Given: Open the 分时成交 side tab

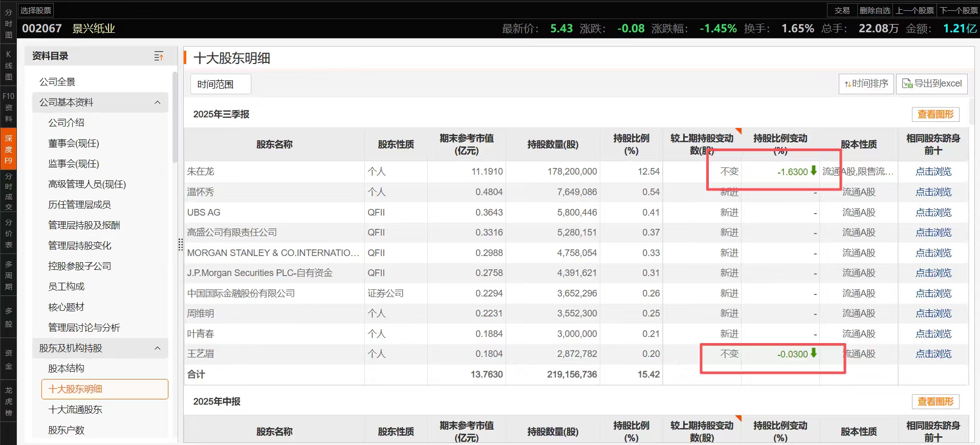Looking at the screenshot, I should [x=8, y=192].
